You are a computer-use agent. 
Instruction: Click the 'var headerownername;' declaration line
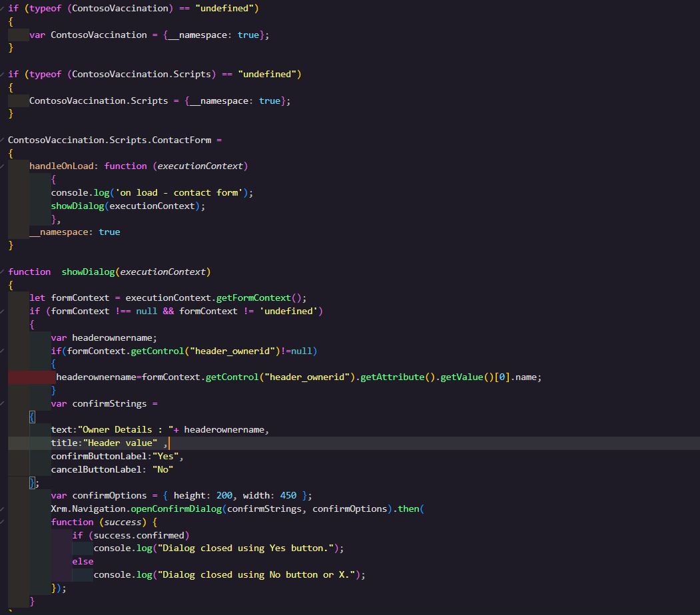point(104,337)
